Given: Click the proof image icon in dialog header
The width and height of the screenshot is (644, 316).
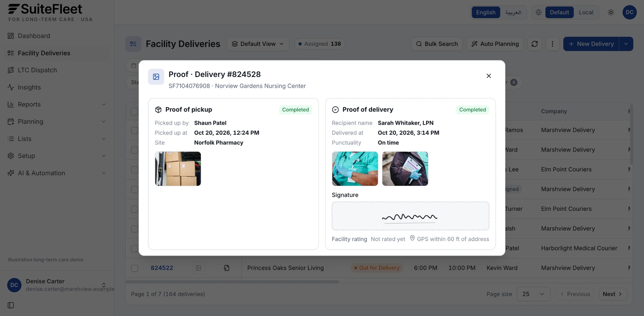Looking at the screenshot, I should click(156, 77).
